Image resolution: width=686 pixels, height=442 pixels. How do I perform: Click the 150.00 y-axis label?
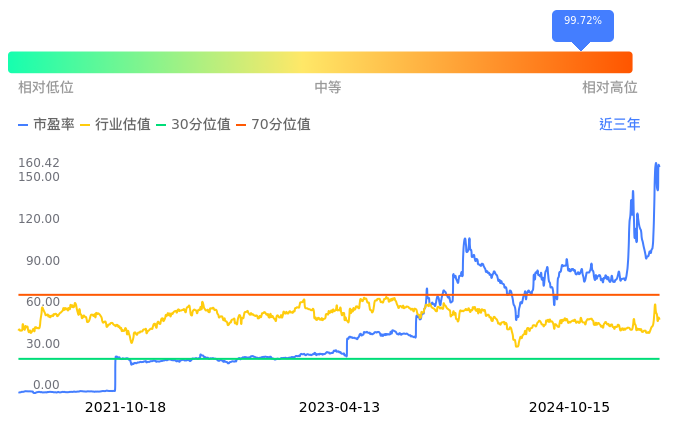point(39,177)
